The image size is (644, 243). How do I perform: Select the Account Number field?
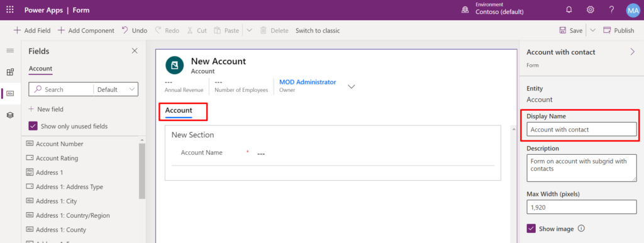[x=54, y=144]
